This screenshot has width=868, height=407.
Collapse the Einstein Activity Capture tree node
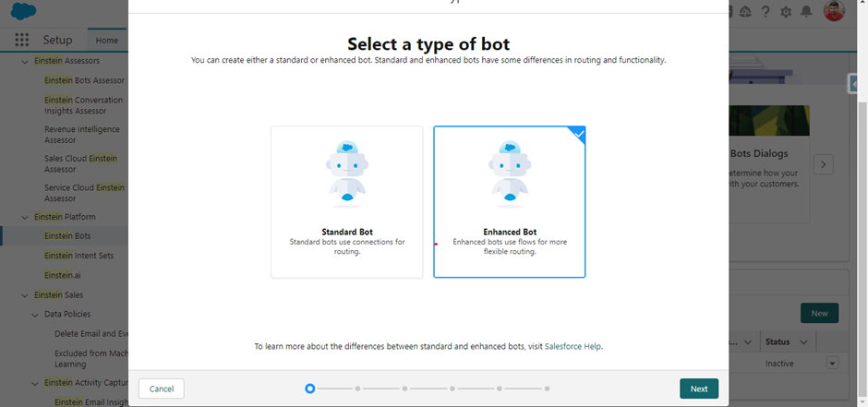35,383
